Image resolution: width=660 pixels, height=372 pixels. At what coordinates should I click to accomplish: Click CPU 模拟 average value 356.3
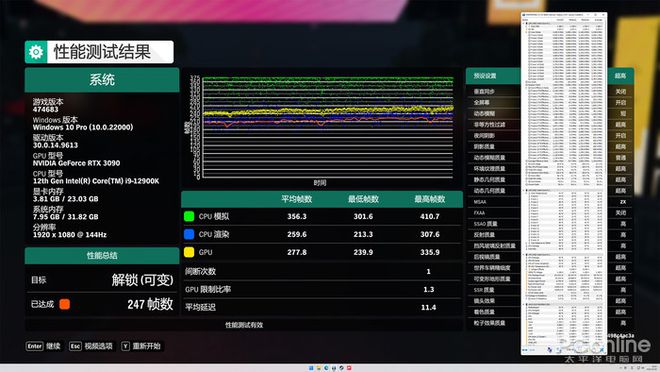[297, 216]
